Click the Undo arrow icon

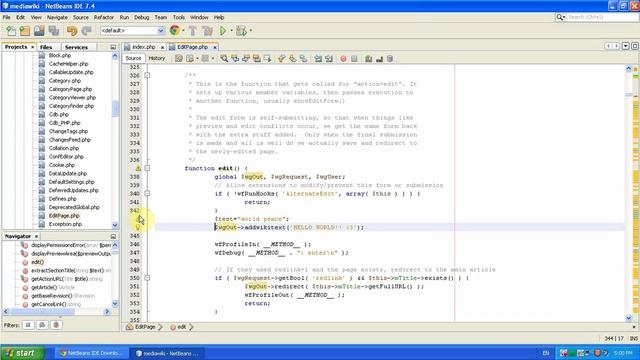72,31
